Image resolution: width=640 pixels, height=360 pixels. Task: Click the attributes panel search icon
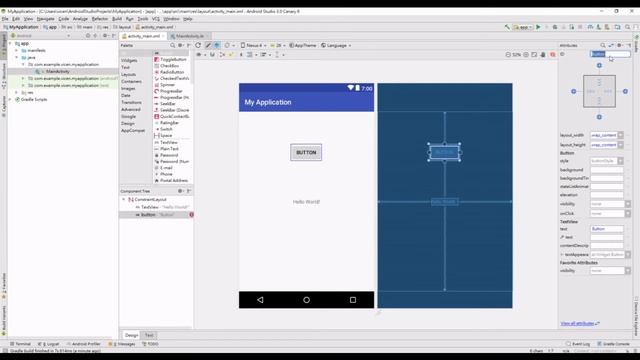pyautogui.click(x=603, y=45)
